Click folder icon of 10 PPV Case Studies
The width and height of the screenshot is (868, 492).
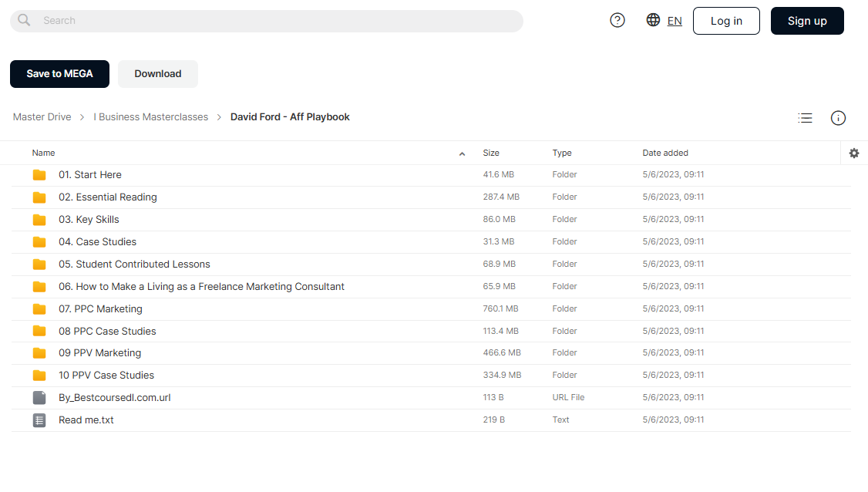[39, 375]
